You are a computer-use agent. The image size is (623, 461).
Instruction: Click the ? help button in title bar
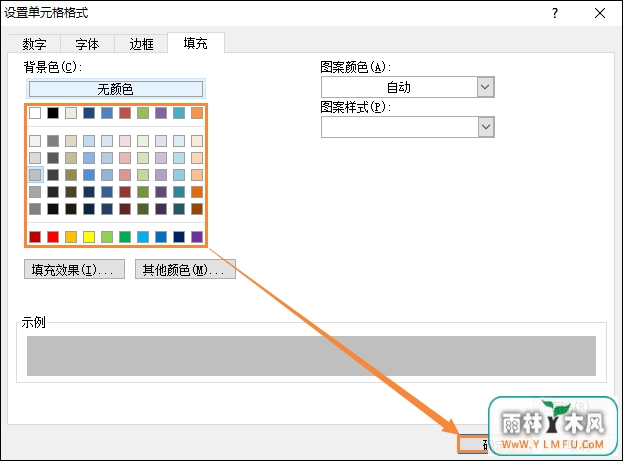(555, 13)
